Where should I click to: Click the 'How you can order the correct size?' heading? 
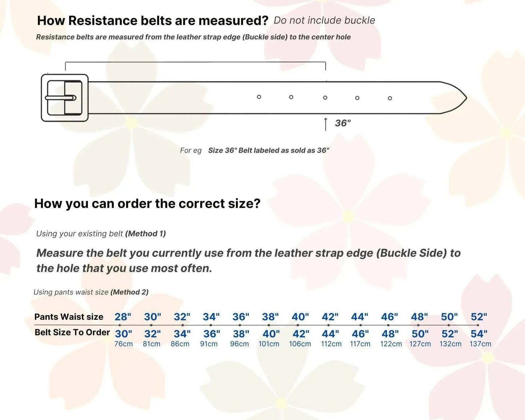(x=147, y=203)
